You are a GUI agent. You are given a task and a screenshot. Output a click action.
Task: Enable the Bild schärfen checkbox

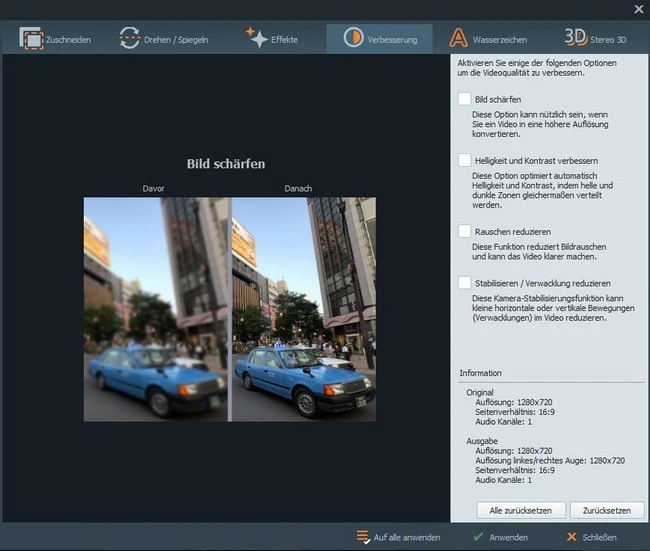click(464, 99)
